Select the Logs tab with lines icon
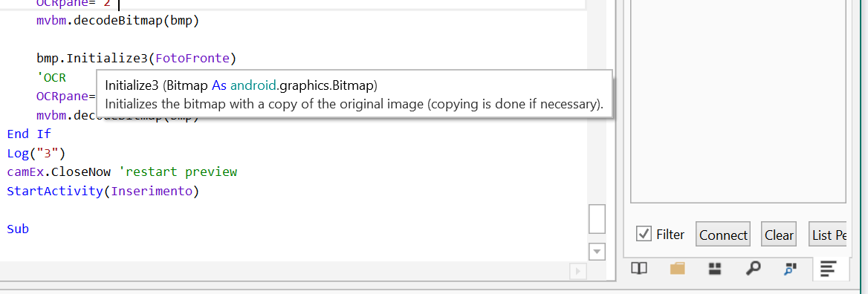 [828, 269]
